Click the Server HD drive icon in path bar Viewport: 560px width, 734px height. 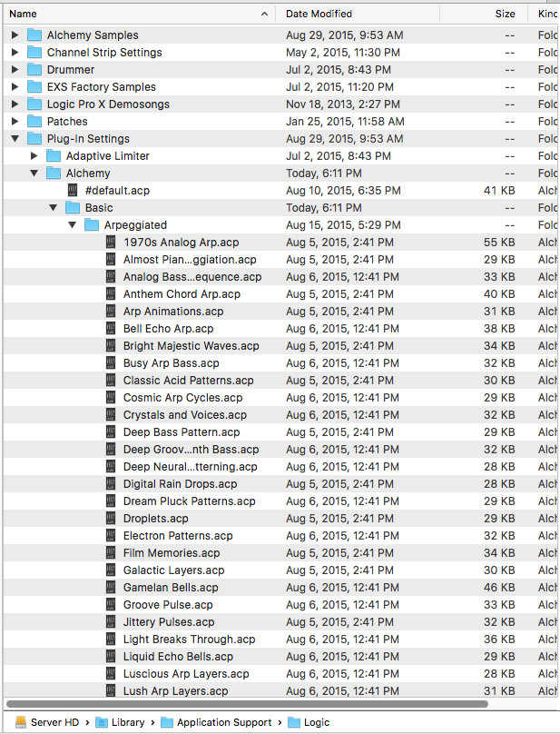point(21,722)
